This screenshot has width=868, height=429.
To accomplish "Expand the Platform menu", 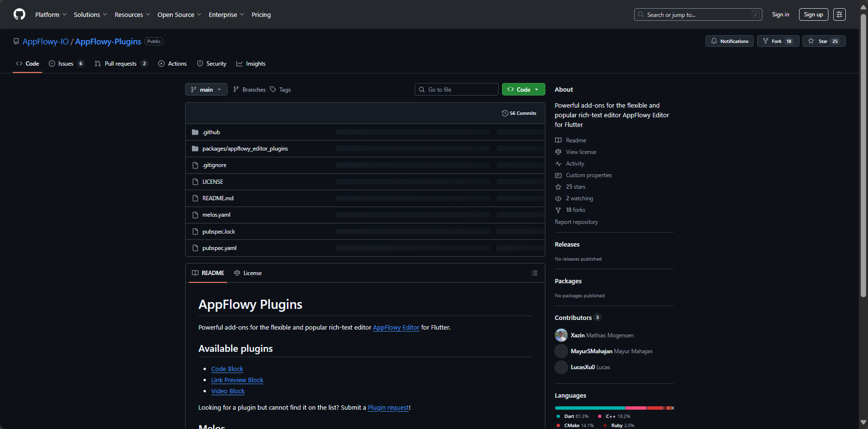I will pos(51,14).
